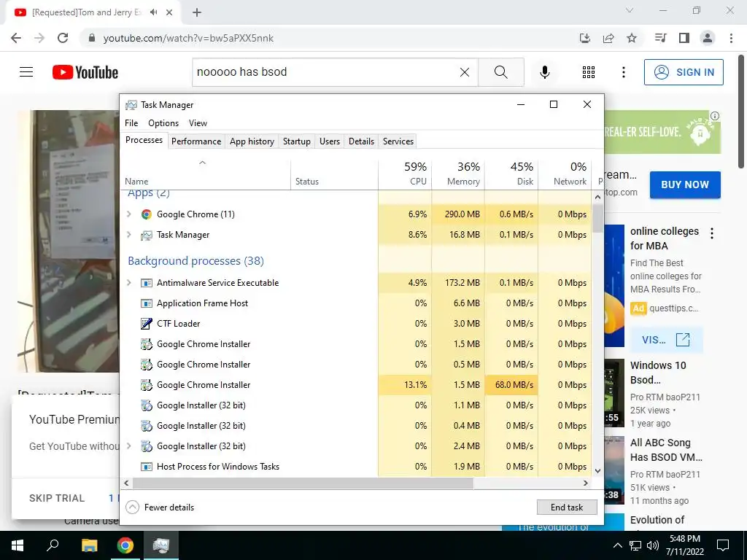Open YouTube apps grid icon
Viewport: 747px width, 560px height.
(x=589, y=72)
